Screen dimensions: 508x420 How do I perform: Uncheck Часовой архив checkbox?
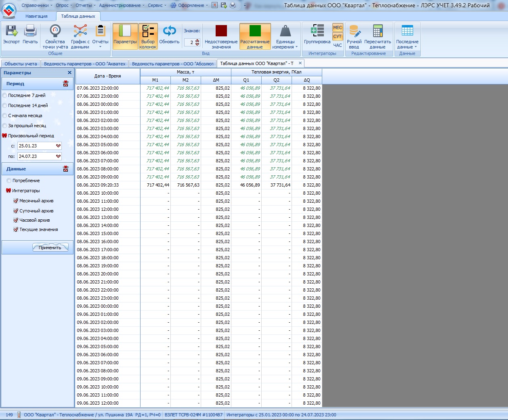coord(16,220)
